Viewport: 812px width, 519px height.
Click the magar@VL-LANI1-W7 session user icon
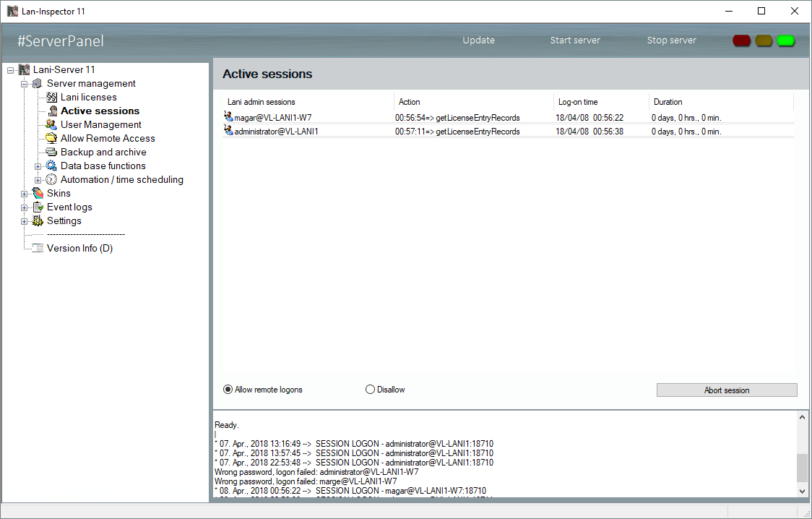228,117
